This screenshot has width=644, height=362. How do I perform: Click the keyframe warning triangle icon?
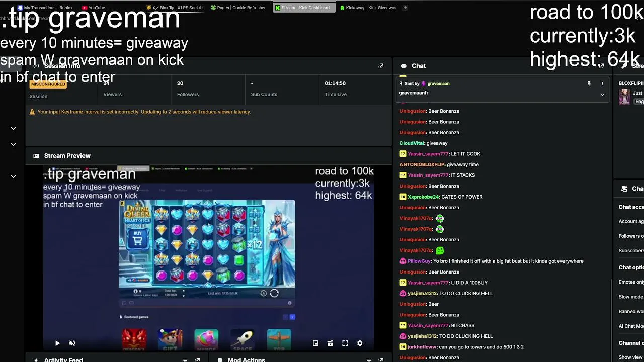pyautogui.click(x=32, y=112)
